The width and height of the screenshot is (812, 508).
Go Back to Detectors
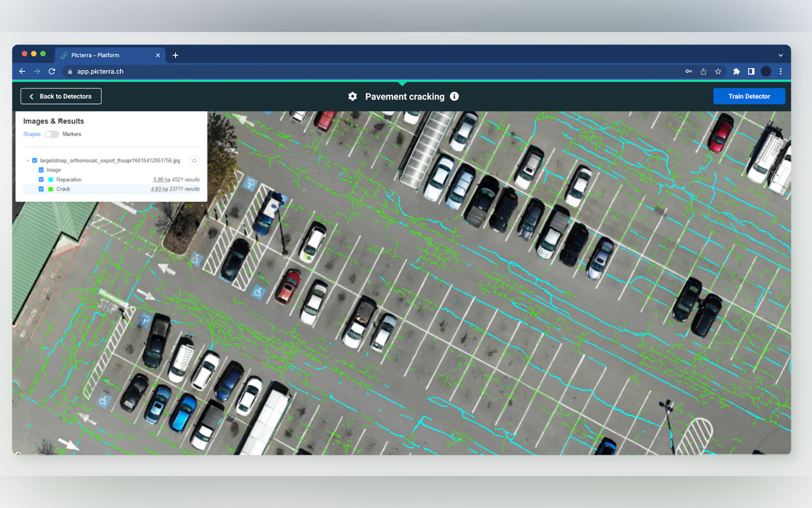[61, 96]
